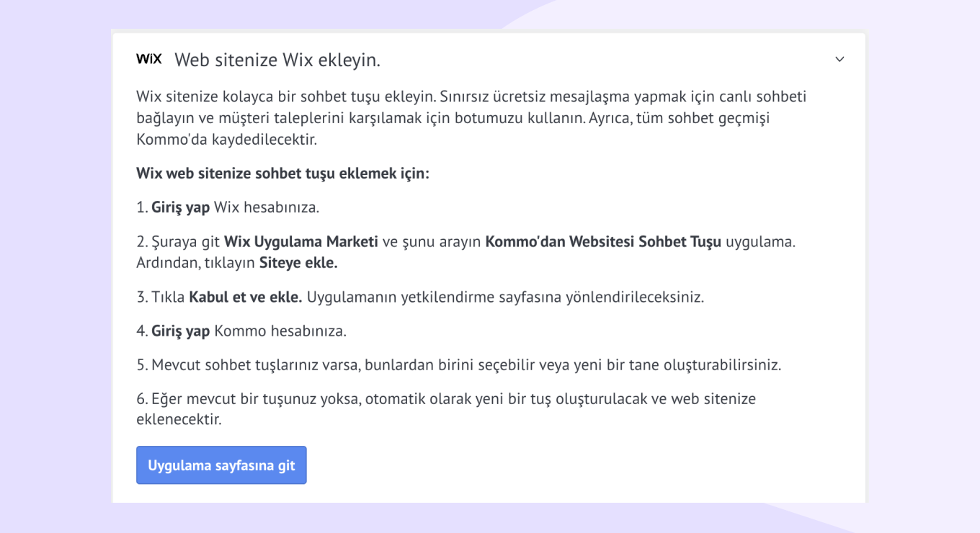980x533 pixels.
Task: Collapse the Wix section with the chevron
Action: (x=839, y=59)
